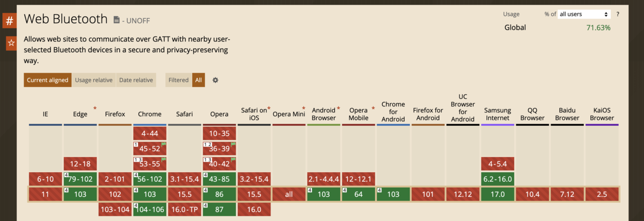This screenshot has width=644, height=221.
Task: Click the question mark help icon
Action: (x=618, y=14)
